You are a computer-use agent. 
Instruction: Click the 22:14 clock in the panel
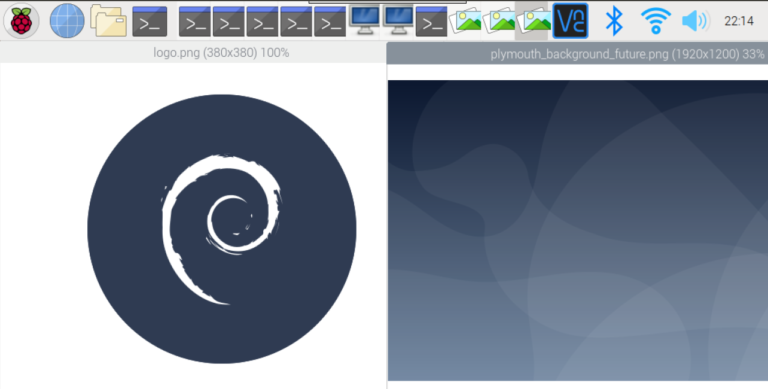coord(739,21)
